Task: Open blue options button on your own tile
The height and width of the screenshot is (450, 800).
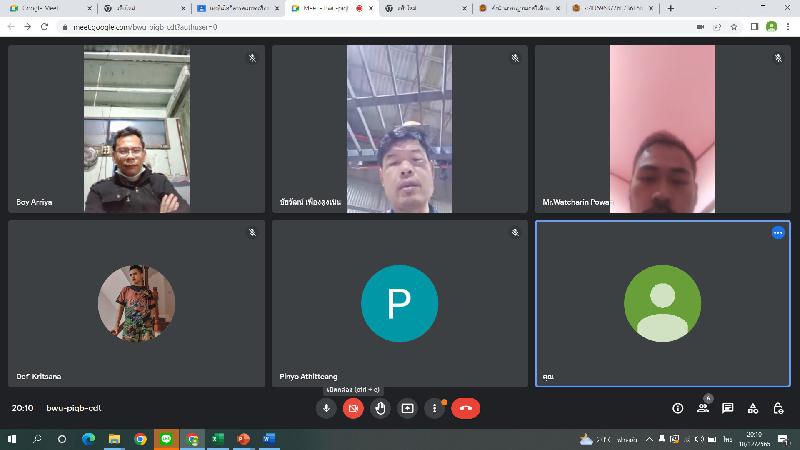Action: click(x=778, y=232)
